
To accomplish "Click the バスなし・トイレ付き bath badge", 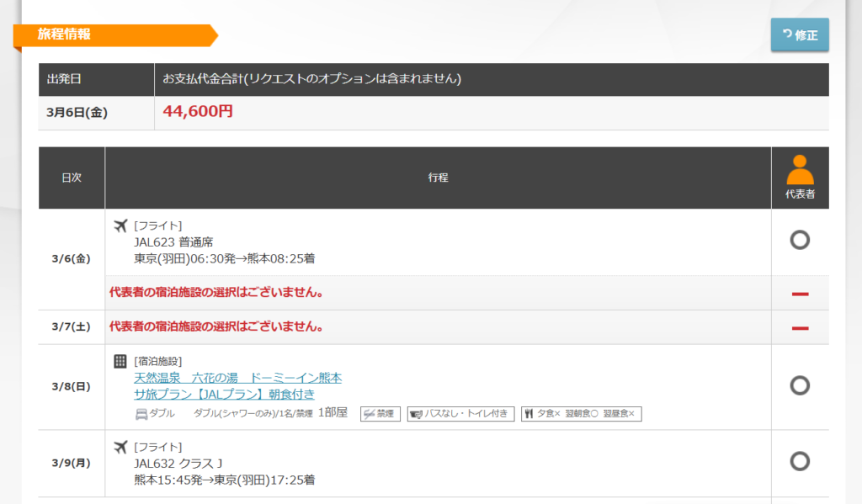I will point(460,414).
